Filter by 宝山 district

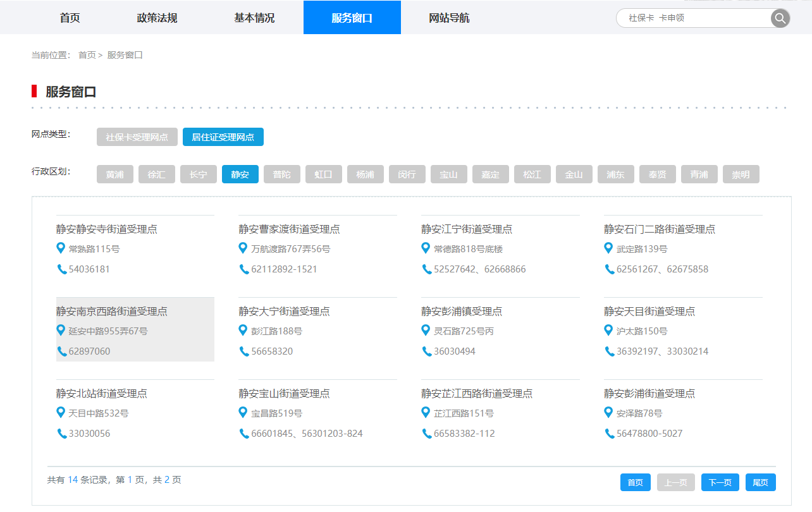[x=449, y=174]
